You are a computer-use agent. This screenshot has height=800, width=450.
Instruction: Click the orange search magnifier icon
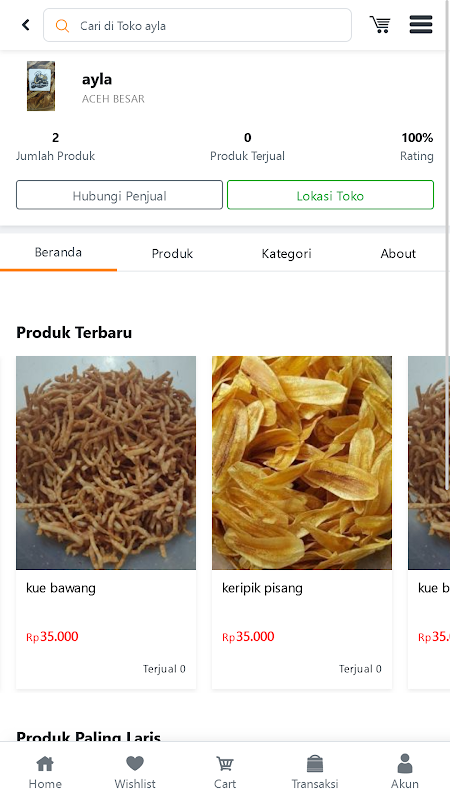point(62,26)
